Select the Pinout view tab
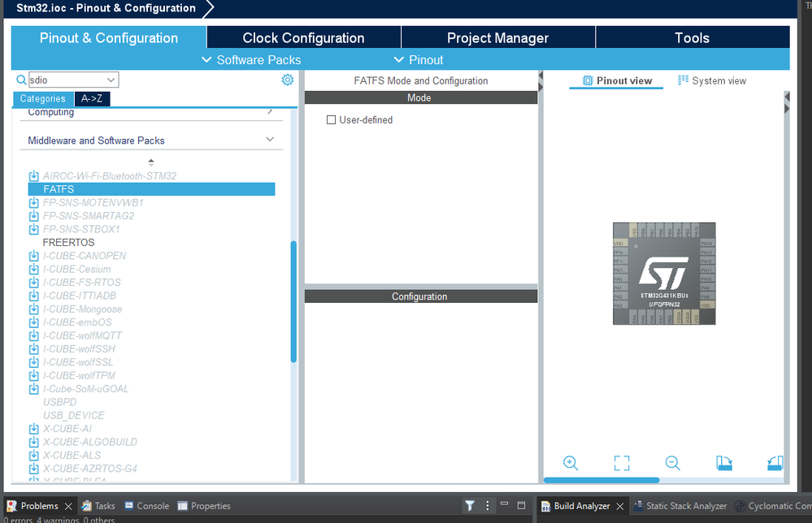The image size is (812, 523). 617,80
